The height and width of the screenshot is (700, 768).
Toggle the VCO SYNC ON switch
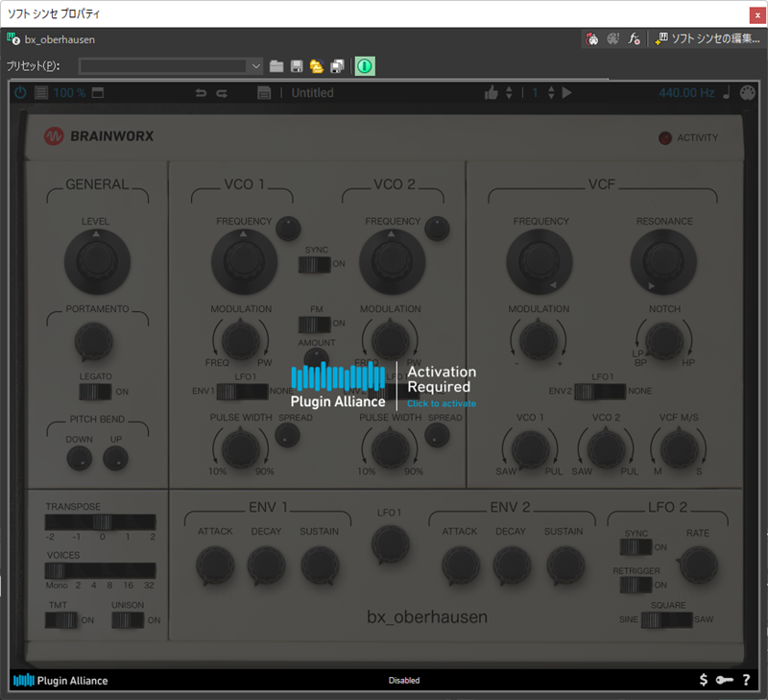tap(315, 264)
